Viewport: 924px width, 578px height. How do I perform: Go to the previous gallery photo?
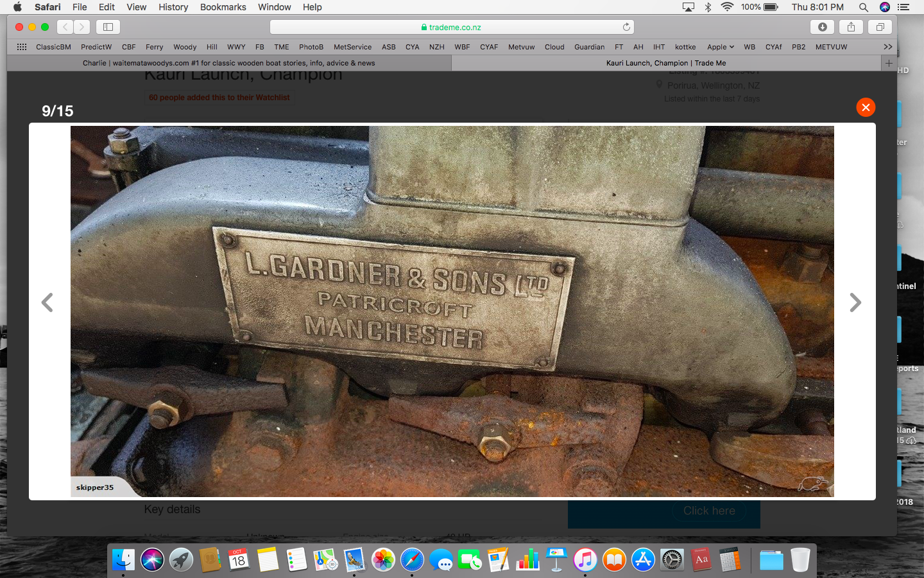point(47,302)
